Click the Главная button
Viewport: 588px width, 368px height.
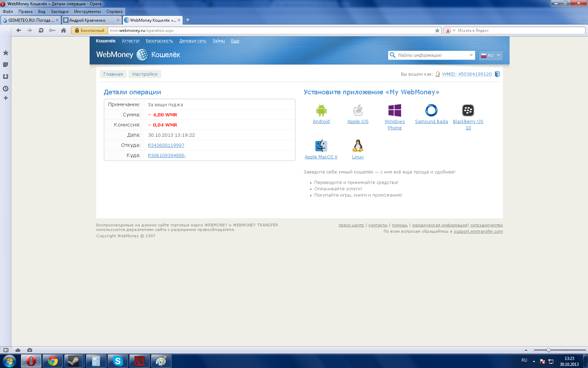click(x=113, y=74)
